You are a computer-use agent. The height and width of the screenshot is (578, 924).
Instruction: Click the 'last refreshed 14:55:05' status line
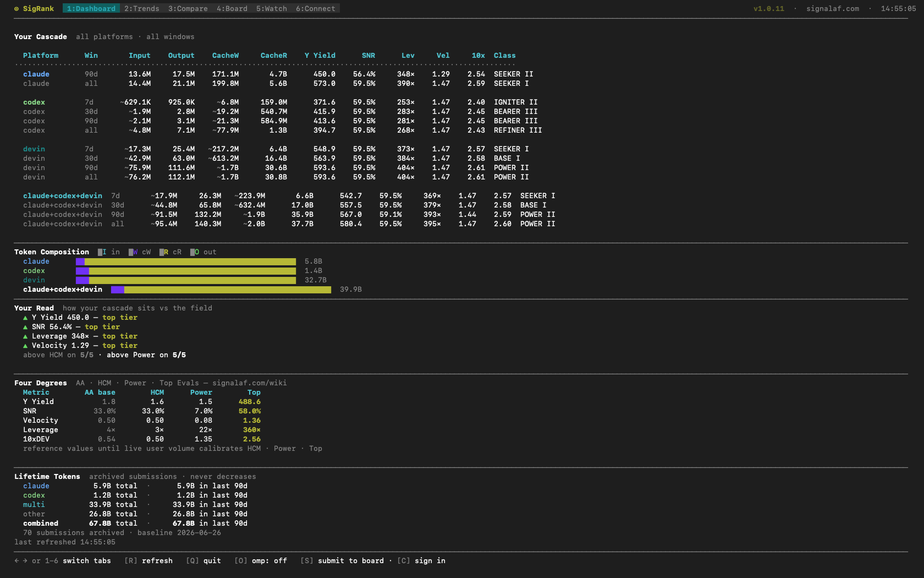65,542
